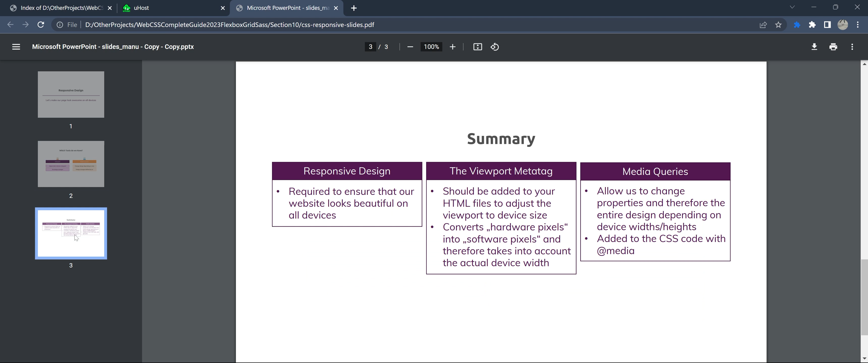Toggle the PDF sidebar hamburger menu
Image resolution: width=868 pixels, height=363 pixels.
coord(16,47)
